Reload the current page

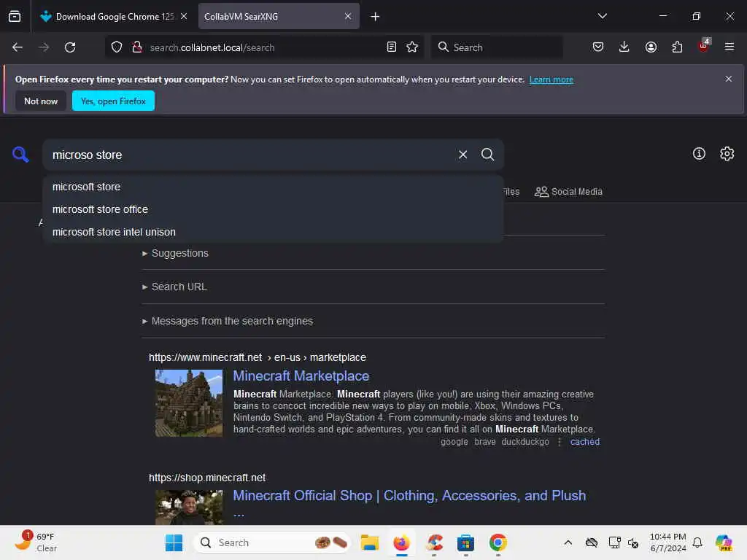tap(70, 47)
